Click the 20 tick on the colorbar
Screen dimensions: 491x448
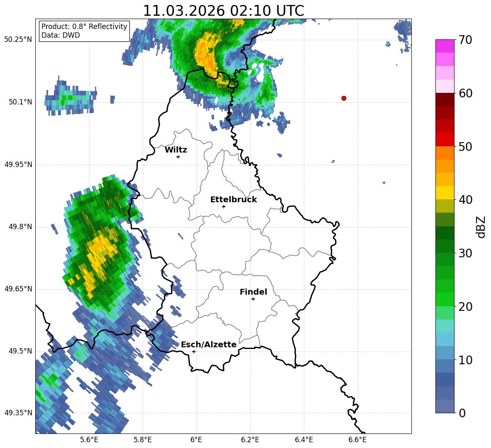point(465,306)
